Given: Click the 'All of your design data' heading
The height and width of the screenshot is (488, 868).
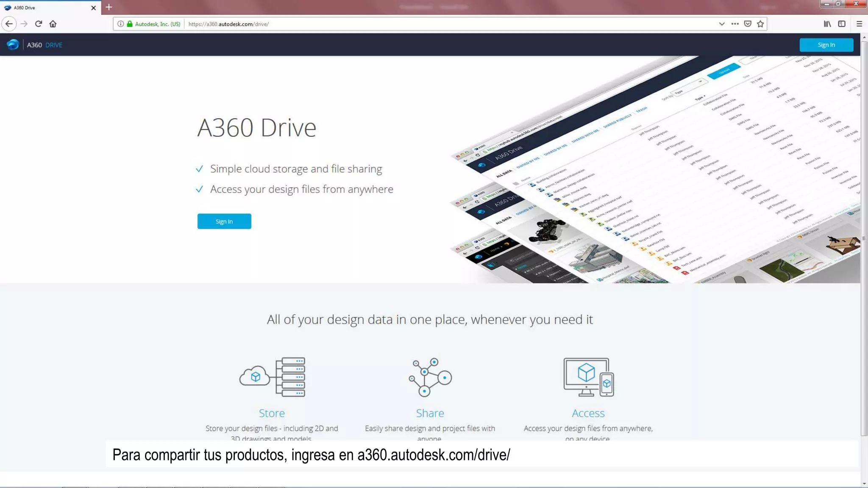Looking at the screenshot, I should (430, 319).
